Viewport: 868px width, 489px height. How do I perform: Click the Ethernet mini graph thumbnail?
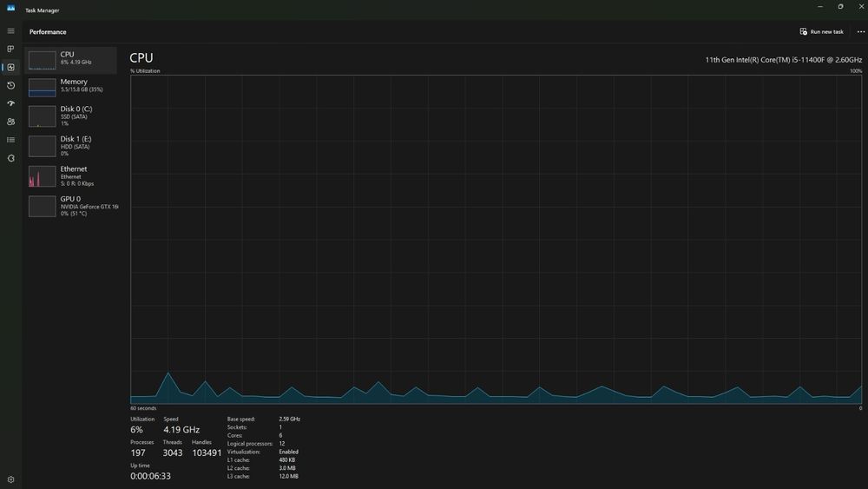coord(42,176)
